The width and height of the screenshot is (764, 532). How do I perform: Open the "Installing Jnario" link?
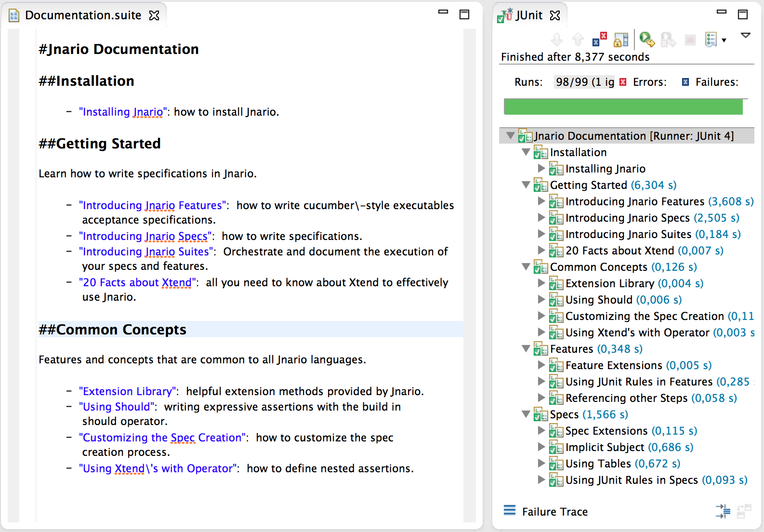(x=123, y=112)
